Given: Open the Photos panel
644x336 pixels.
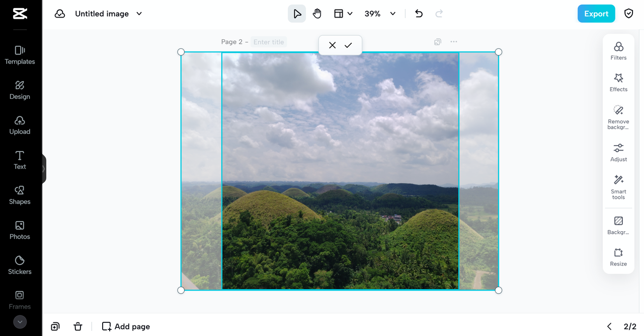Looking at the screenshot, I should [x=20, y=230].
